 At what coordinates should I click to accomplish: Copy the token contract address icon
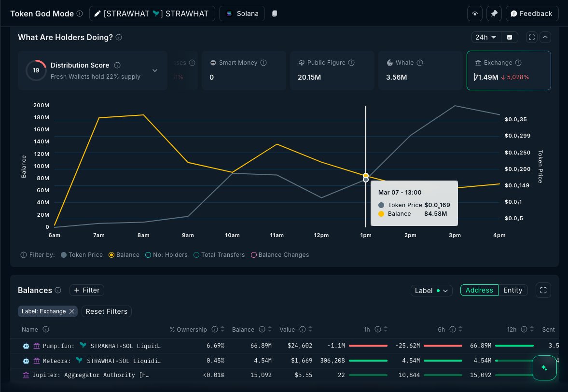(x=274, y=14)
